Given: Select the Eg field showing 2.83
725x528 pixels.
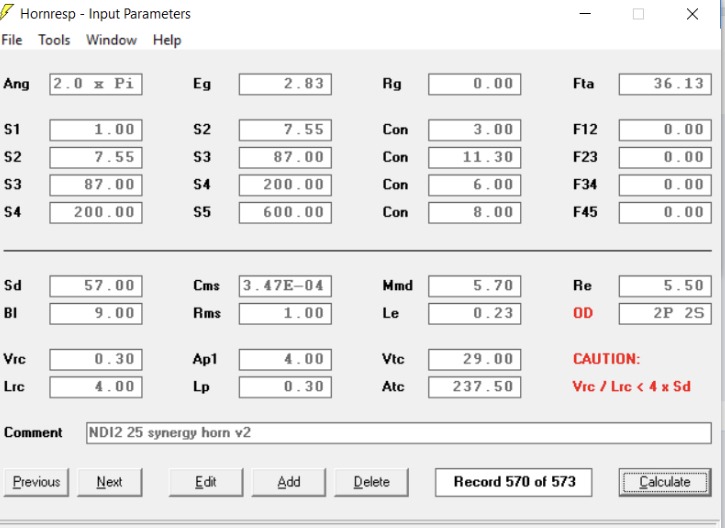Looking at the screenshot, I should tap(285, 84).
